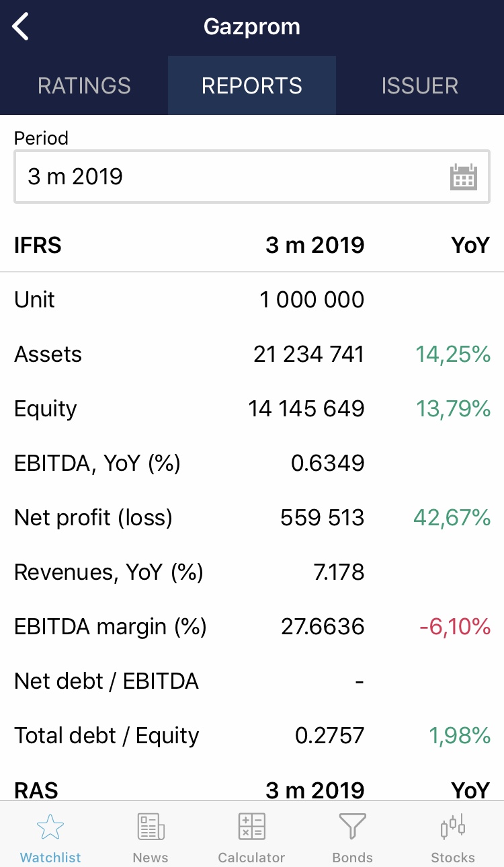The width and height of the screenshot is (504, 867).
Task: Tap the back arrow icon
Action: [21, 28]
